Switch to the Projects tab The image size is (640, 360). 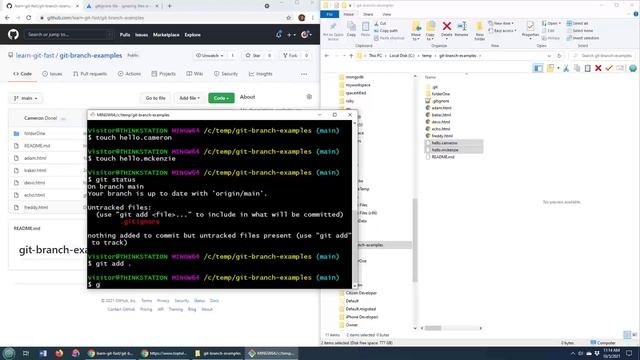click(x=163, y=74)
